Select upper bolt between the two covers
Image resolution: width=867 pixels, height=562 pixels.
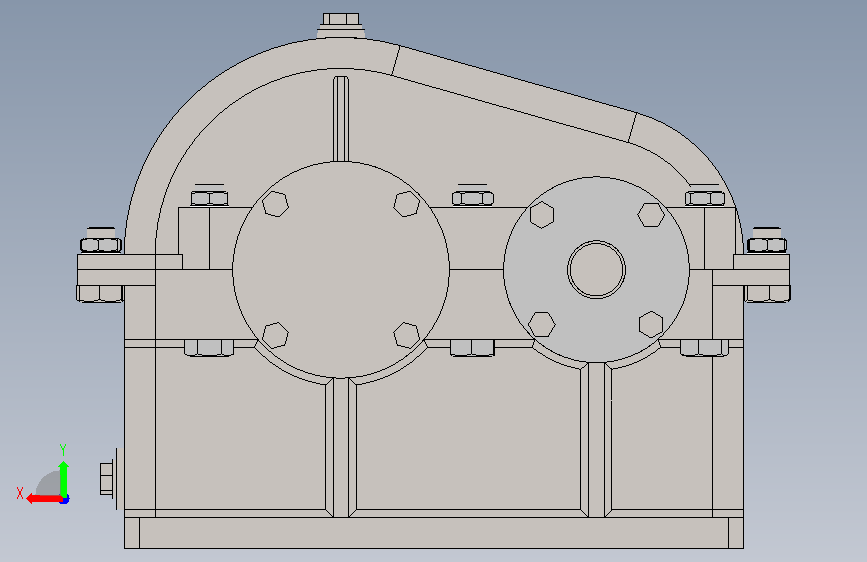[473, 198]
